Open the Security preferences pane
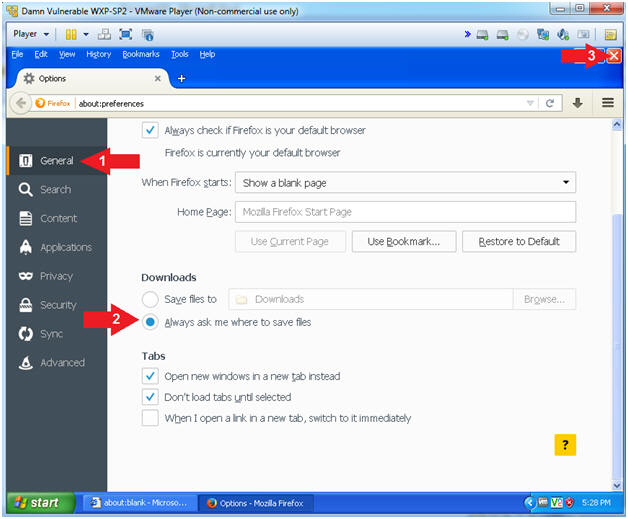628x519 pixels. 57,305
